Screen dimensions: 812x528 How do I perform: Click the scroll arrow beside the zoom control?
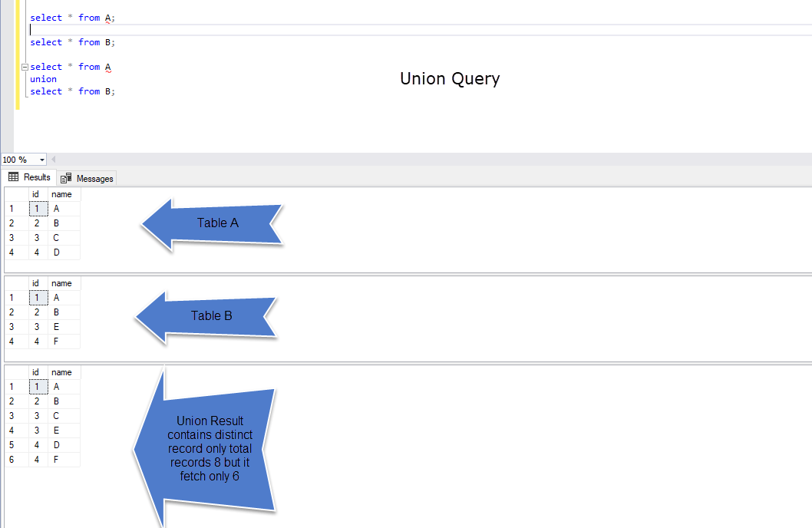coord(54,159)
